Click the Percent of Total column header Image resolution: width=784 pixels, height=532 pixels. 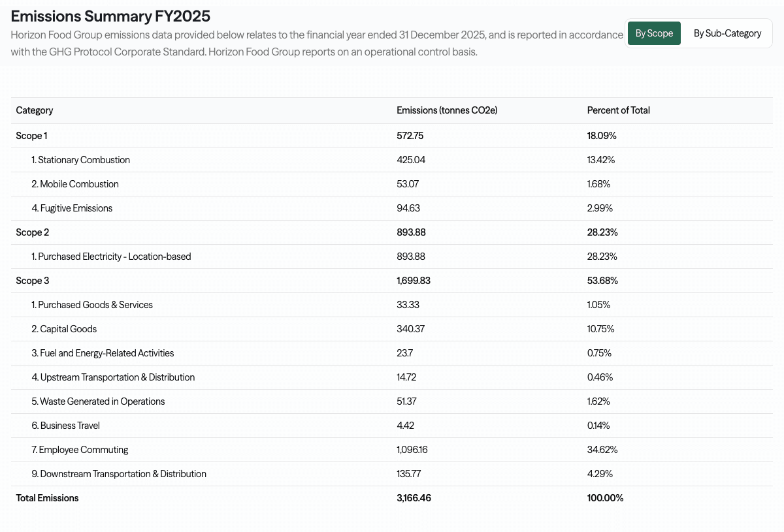pos(618,110)
